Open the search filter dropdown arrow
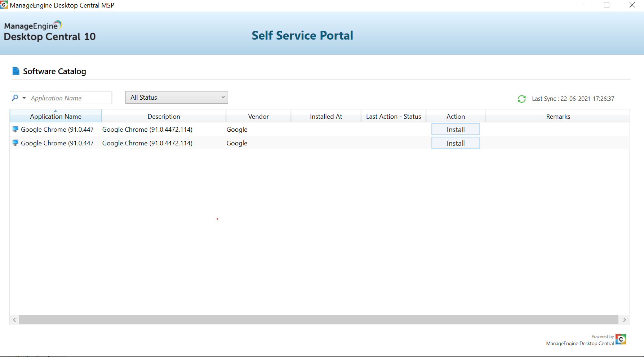Viewport: 644px width, 357px height. click(x=24, y=98)
